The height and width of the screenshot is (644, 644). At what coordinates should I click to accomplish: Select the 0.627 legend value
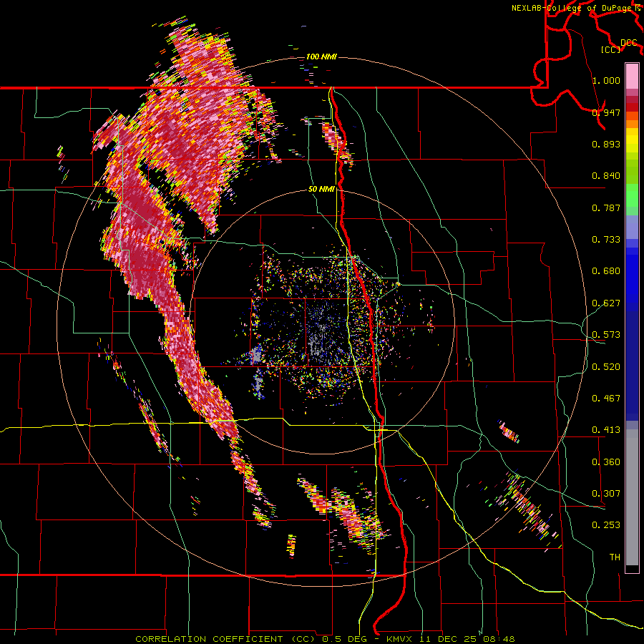606,303
